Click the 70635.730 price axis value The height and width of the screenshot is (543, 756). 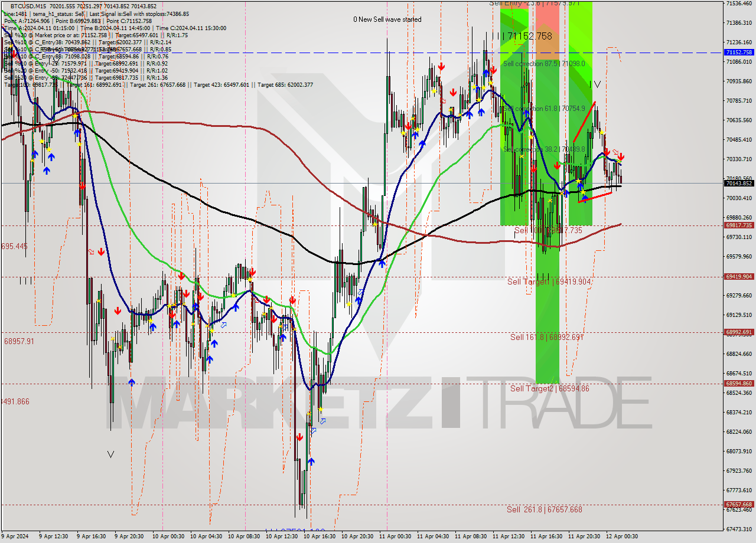point(739,120)
